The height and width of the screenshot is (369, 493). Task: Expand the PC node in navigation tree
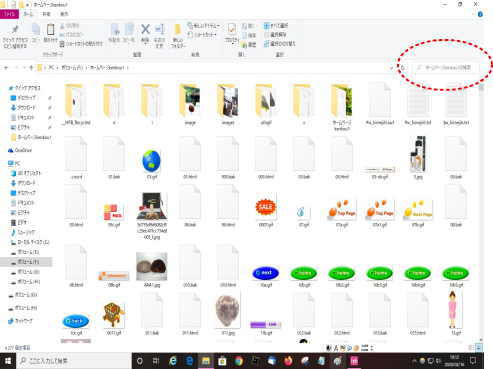[x=5, y=163]
